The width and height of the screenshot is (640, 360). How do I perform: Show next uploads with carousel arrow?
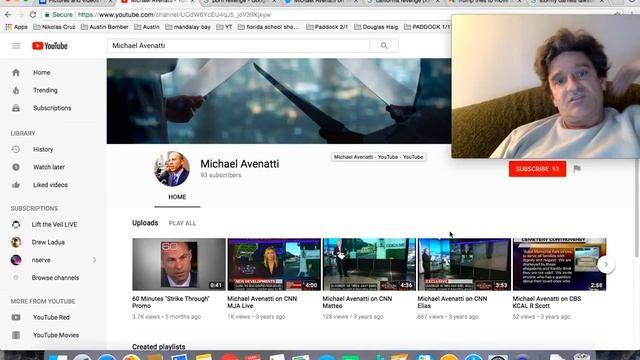(606, 264)
